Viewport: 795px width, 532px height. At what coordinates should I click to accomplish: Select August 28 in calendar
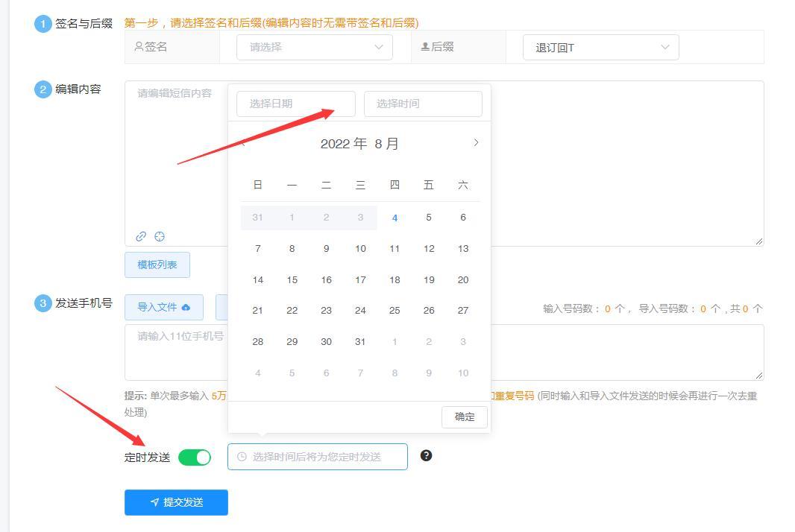click(257, 342)
